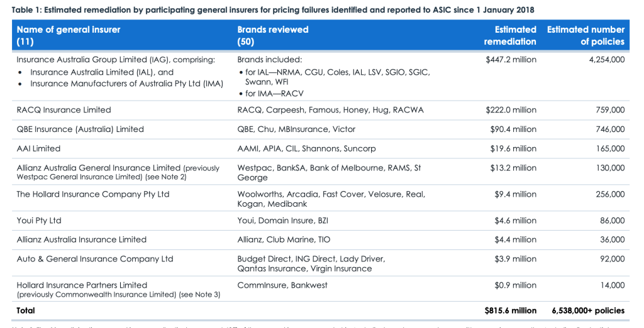Screen dimensions: 644x328
Task: Click the Youi Pty Ltd insurer name
Action: [x=42, y=221]
